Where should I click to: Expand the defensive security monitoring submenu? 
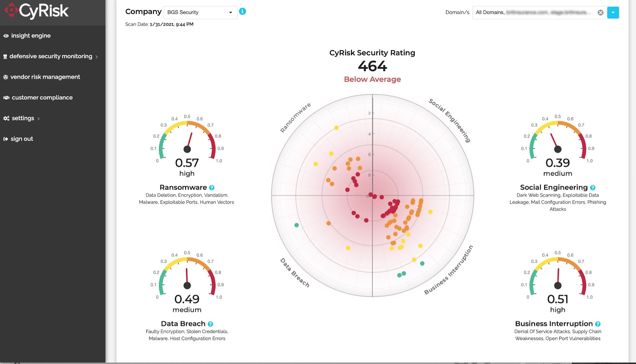coord(97,56)
